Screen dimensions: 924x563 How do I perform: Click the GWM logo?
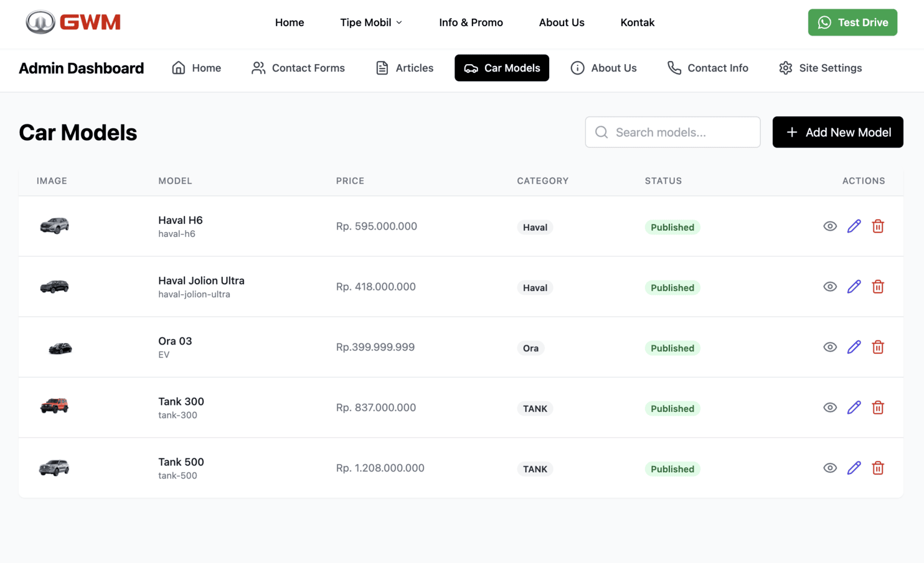pyautogui.click(x=73, y=22)
